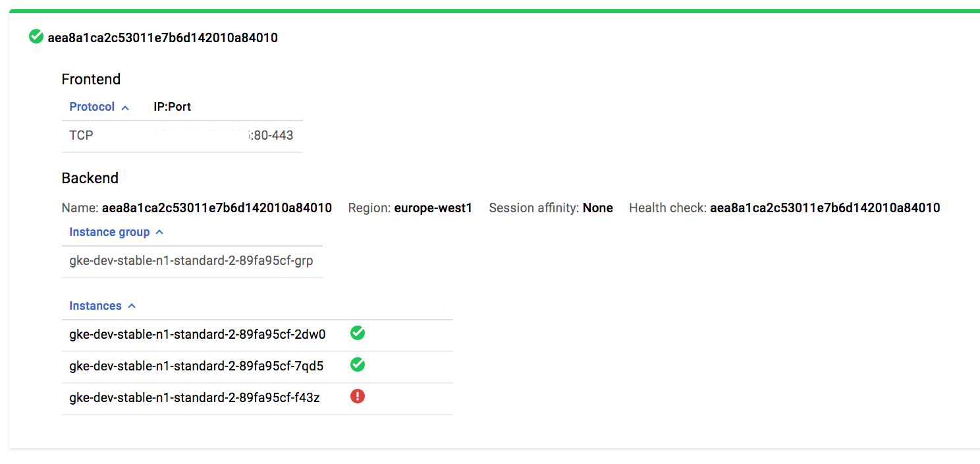Click the europe-west1 region value

tap(433, 208)
